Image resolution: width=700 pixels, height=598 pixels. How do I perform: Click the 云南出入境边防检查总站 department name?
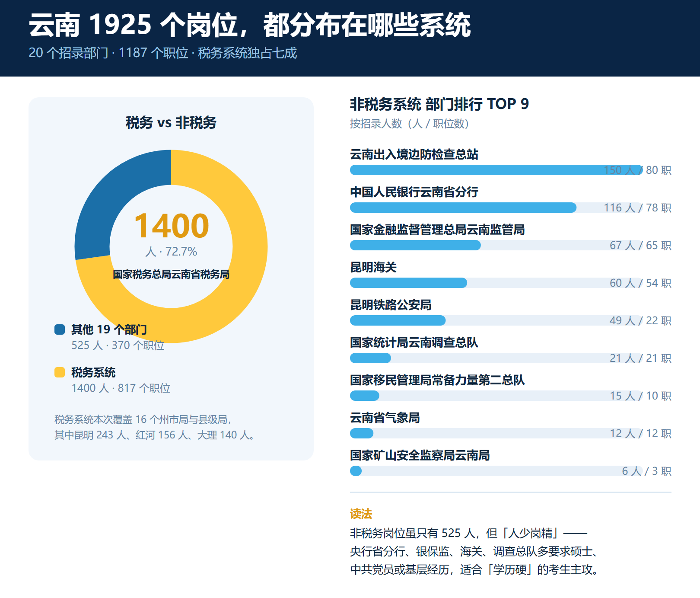414,154
